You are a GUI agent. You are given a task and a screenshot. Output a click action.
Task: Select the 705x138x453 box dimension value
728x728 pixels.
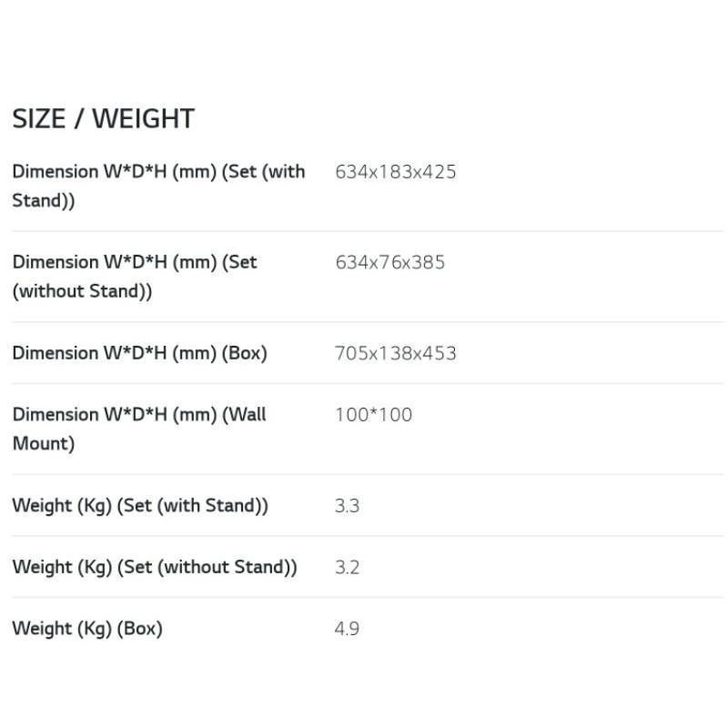[x=395, y=353]
